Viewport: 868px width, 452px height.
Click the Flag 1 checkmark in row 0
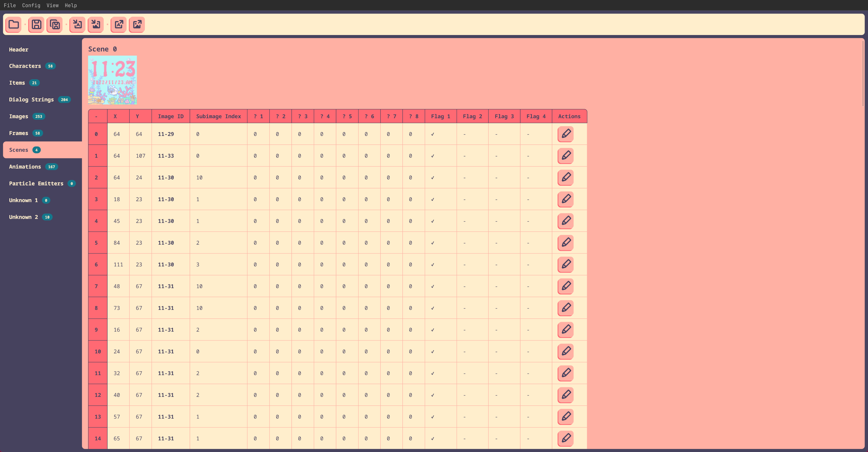point(433,134)
